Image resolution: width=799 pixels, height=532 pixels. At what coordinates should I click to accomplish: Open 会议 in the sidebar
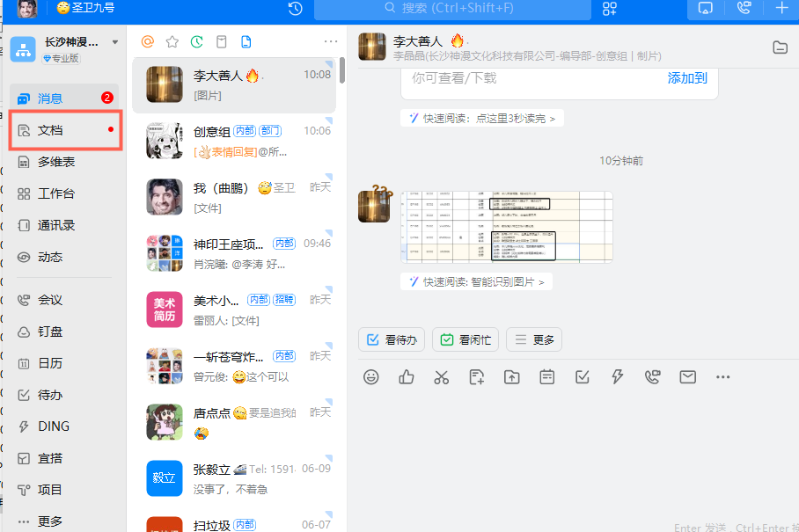tap(64, 300)
